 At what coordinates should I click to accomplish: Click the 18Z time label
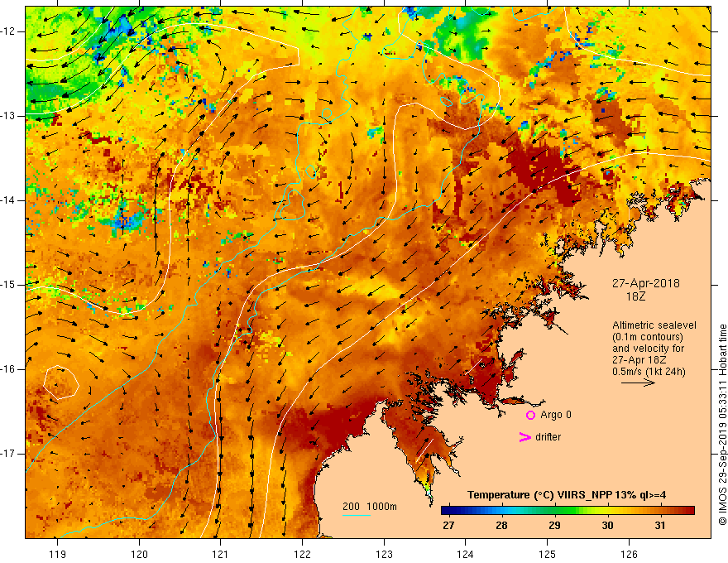[635, 296]
